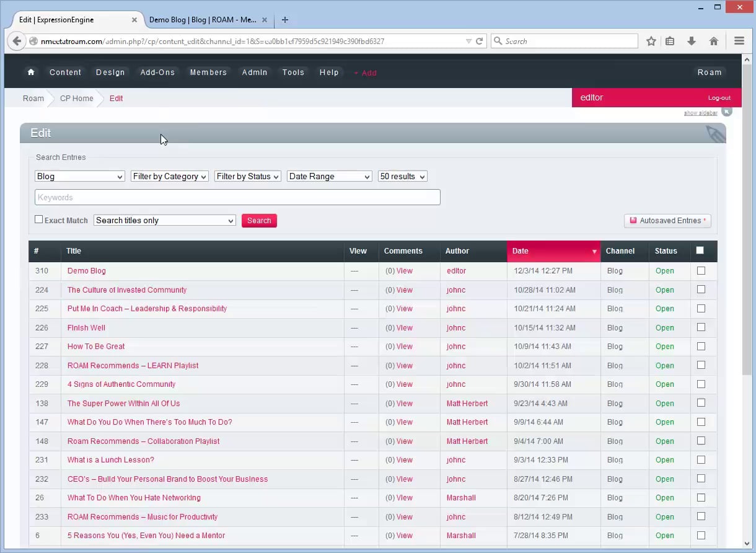Viewport: 756px width, 553px height.
Task: Click the red Search button
Action: 259,221
